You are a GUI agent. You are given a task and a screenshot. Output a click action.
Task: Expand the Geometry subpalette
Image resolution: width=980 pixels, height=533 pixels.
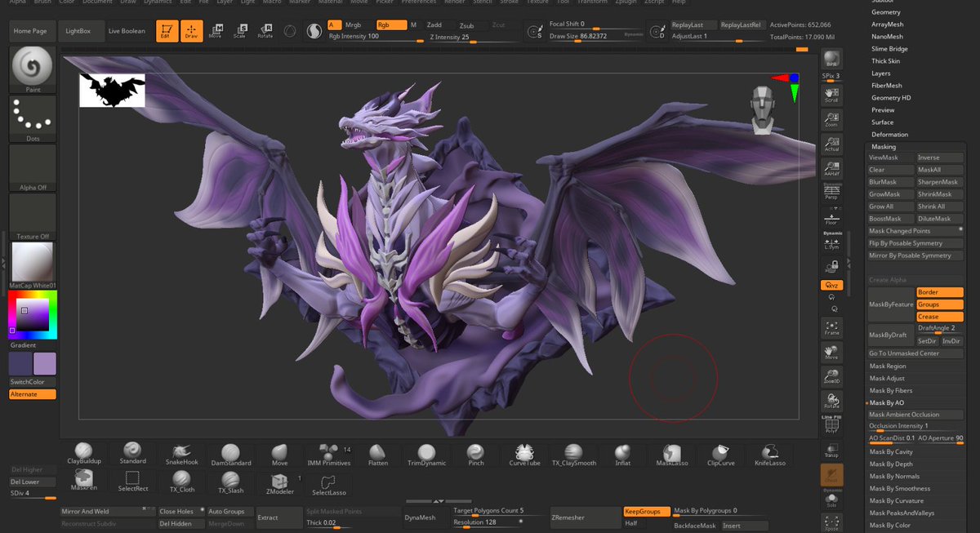886,12
